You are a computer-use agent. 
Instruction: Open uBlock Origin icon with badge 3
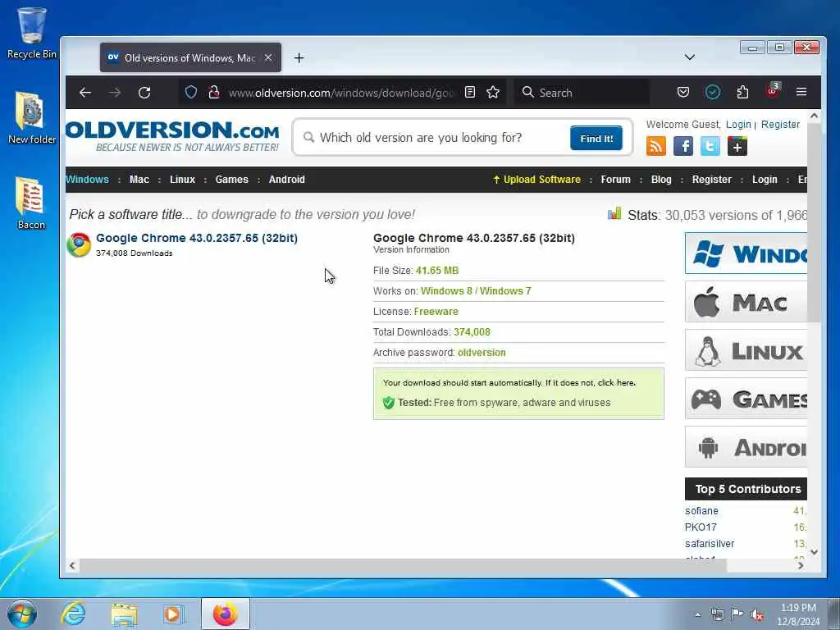[x=773, y=91]
